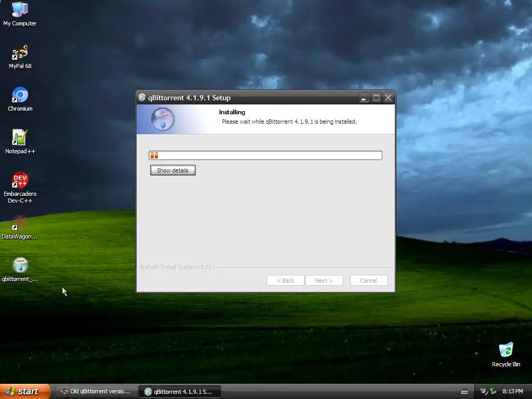The image size is (532, 399).
Task: Select the Embarcadero Dev-C++ shortcut
Action: 20,187
